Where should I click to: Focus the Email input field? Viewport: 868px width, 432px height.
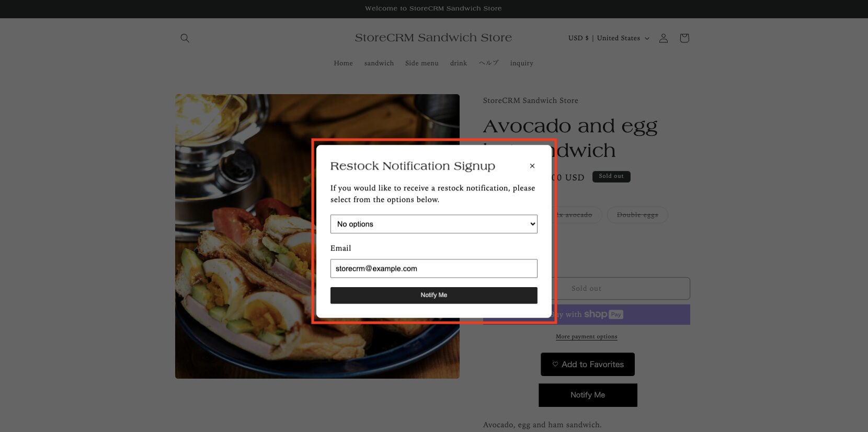(x=433, y=268)
